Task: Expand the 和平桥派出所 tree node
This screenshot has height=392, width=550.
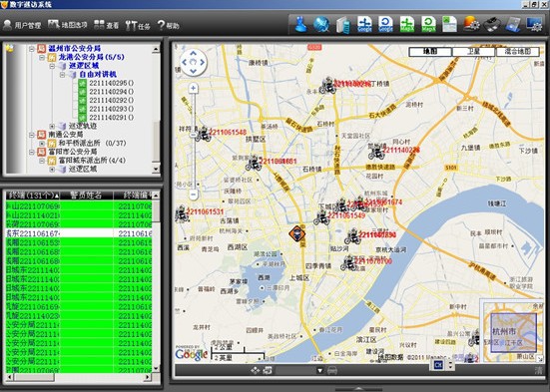Action: pos(42,143)
